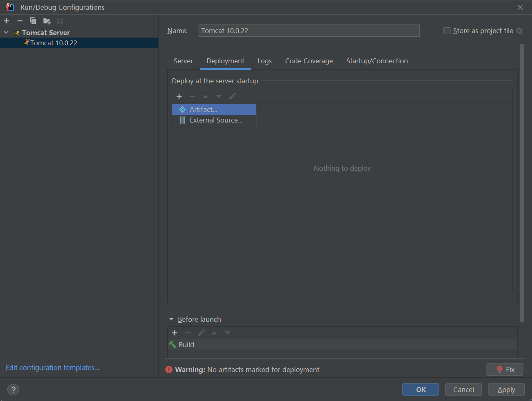
Task: Click deployment remove minus icon
Action: point(192,96)
